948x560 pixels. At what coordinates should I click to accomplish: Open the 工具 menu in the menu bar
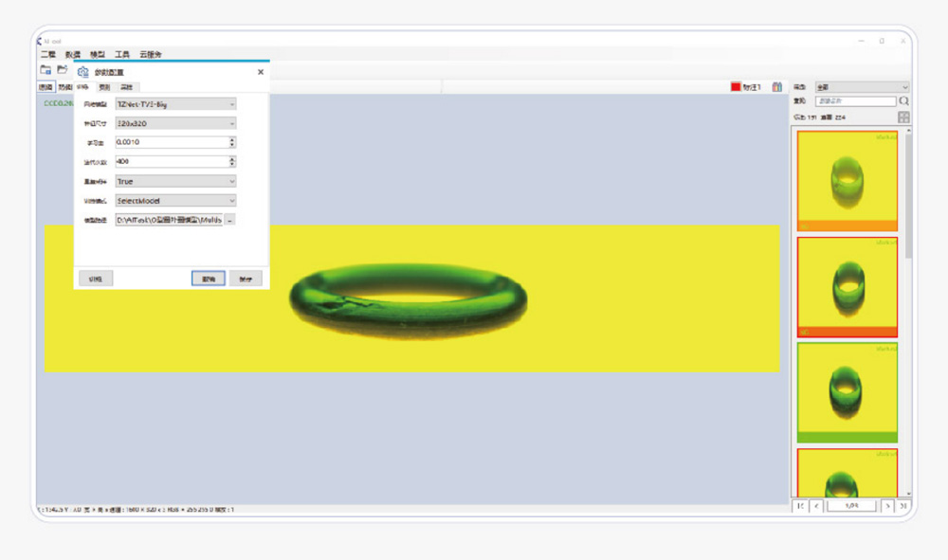[122, 55]
